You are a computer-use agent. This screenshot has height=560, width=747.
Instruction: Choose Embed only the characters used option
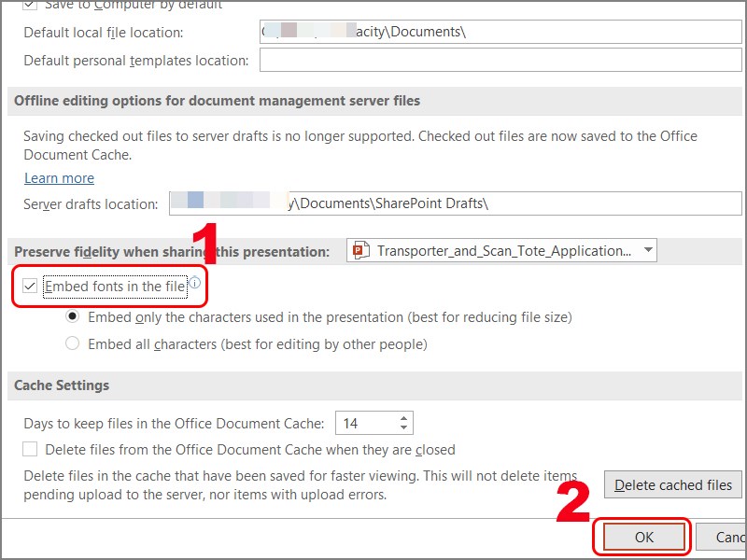[73, 316]
